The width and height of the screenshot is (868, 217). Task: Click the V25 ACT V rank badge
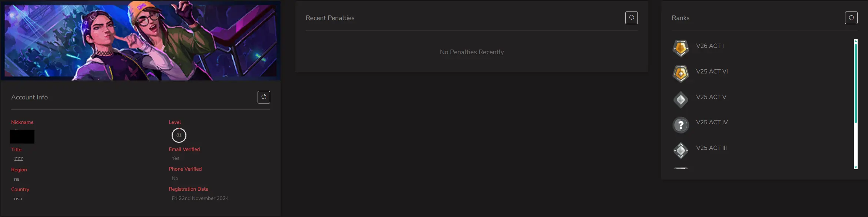click(680, 99)
